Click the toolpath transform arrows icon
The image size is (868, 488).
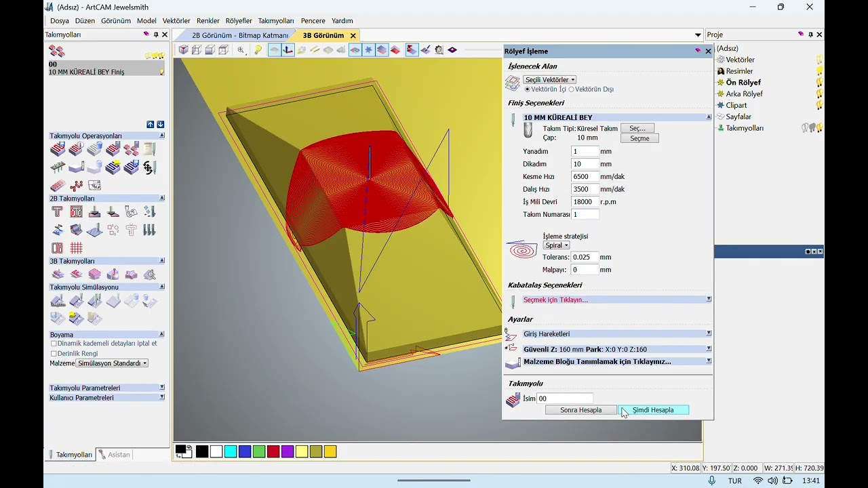(x=149, y=167)
